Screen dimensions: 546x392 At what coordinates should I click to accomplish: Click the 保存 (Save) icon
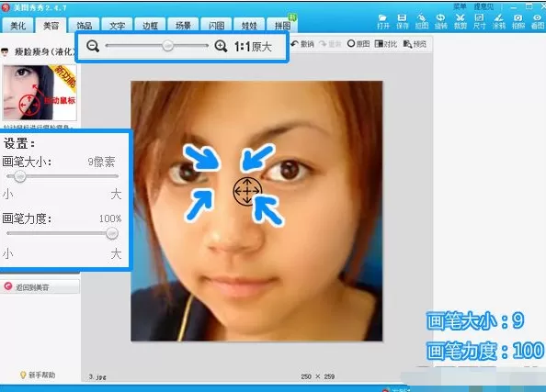[x=402, y=21]
